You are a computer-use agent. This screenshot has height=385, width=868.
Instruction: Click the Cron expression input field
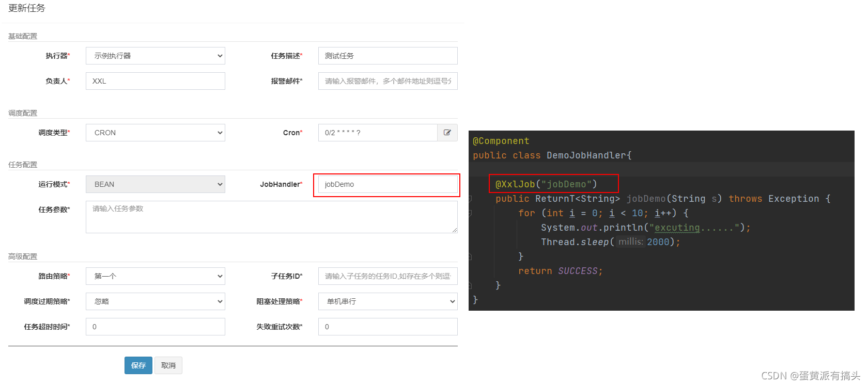pyautogui.click(x=378, y=133)
